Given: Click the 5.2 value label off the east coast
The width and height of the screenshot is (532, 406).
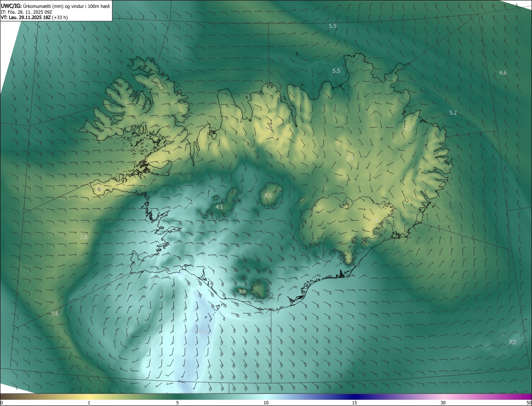Looking at the screenshot, I should (x=453, y=113).
